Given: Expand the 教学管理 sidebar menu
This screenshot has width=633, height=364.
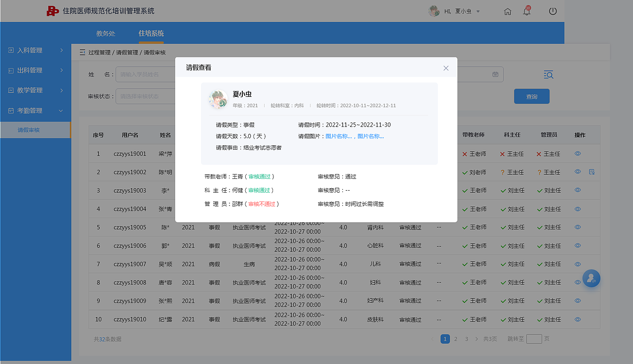Looking at the screenshot, I should pos(36,90).
